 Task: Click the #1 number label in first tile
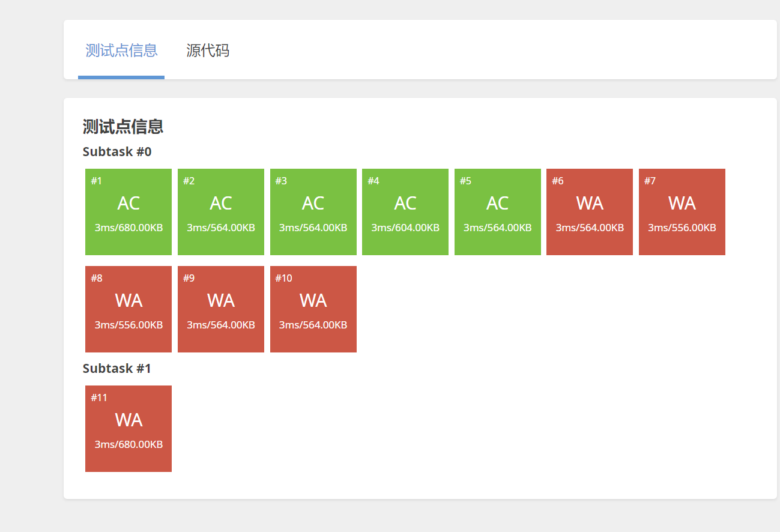[x=97, y=181]
